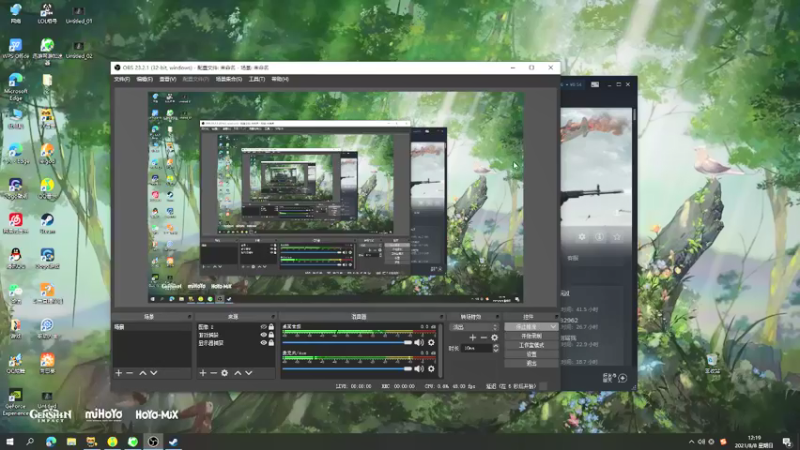Mute the microphone/Aux speaker icon
This screenshot has height=450, width=800.
419,368
